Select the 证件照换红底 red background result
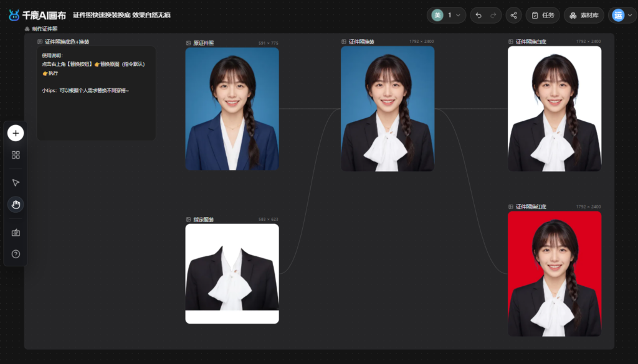Screen dimensions: 638x364 554,274
